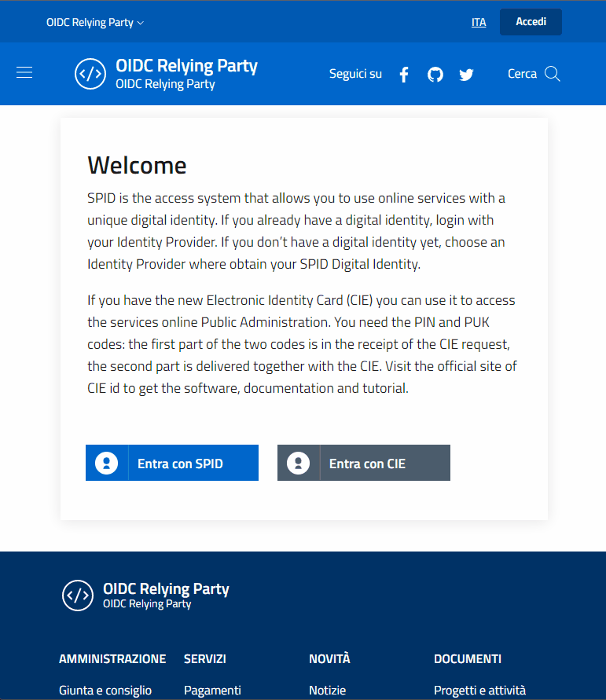Expand the OIDC Relying Party top dropdown
The width and height of the screenshot is (606, 700).
[x=94, y=22]
